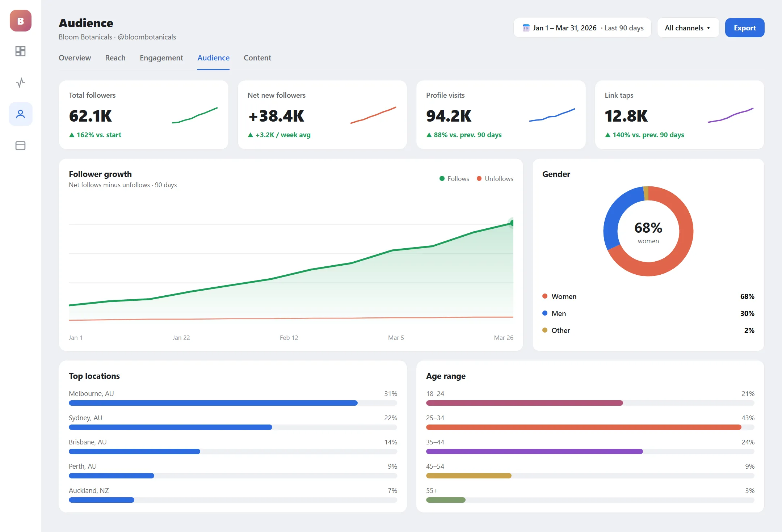The width and height of the screenshot is (782, 532).
Task: Expand the All channels dropdown
Action: [688, 28]
